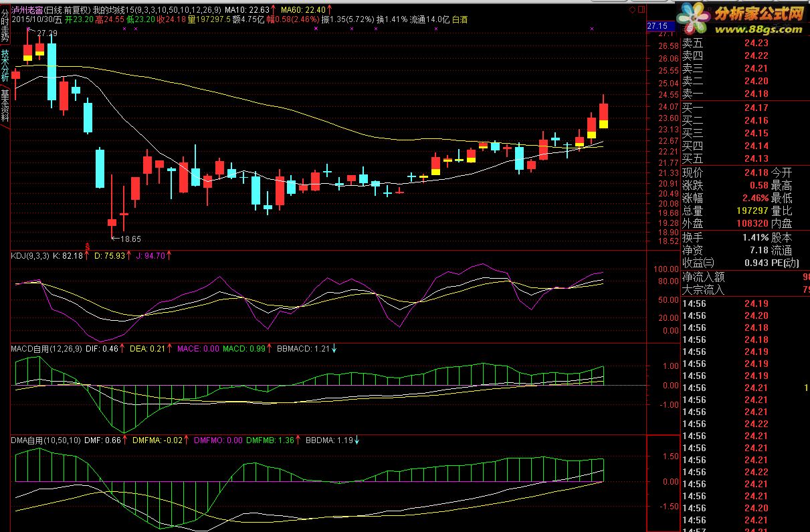The width and height of the screenshot is (810, 532).
Task: Click the volume 量197297.5
Action: pyautogui.click(x=209, y=20)
